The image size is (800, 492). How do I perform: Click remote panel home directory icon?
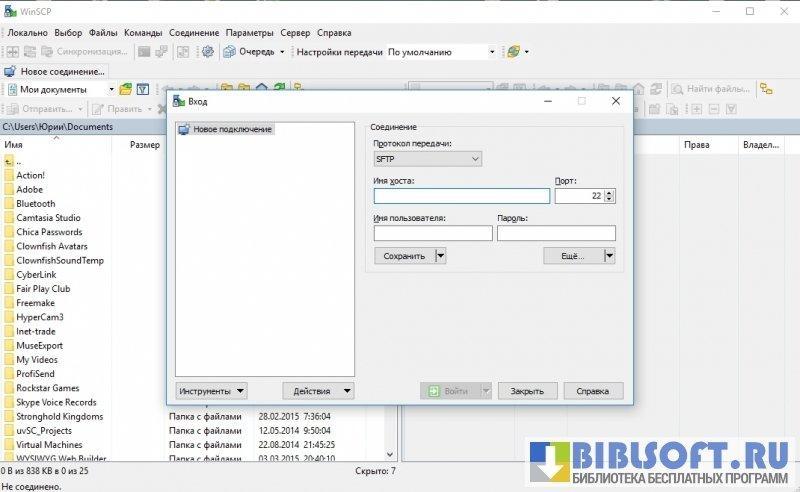639,89
